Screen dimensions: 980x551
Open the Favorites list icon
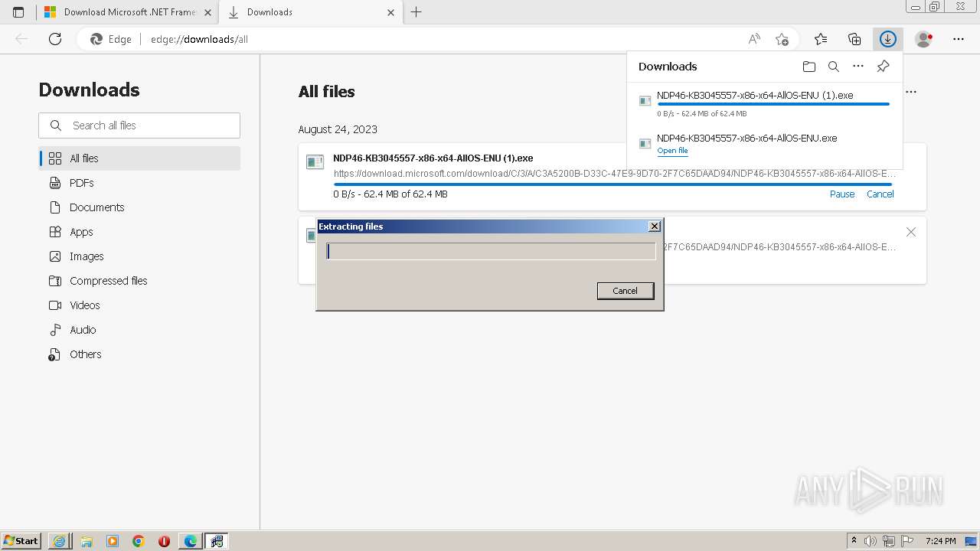[821, 39]
